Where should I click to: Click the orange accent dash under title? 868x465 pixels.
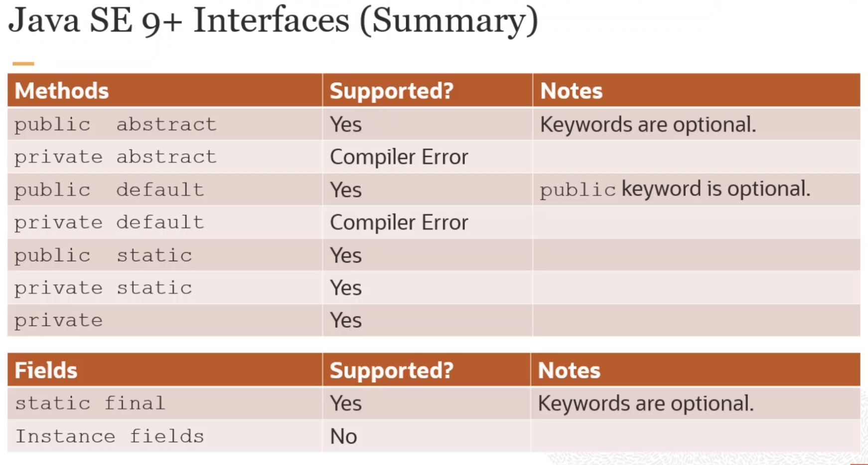click(x=23, y=63)
